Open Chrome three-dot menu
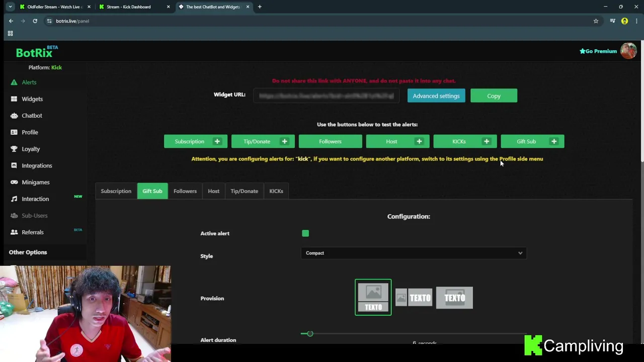The width and height of the screenshot is (644, 362). 636,21
